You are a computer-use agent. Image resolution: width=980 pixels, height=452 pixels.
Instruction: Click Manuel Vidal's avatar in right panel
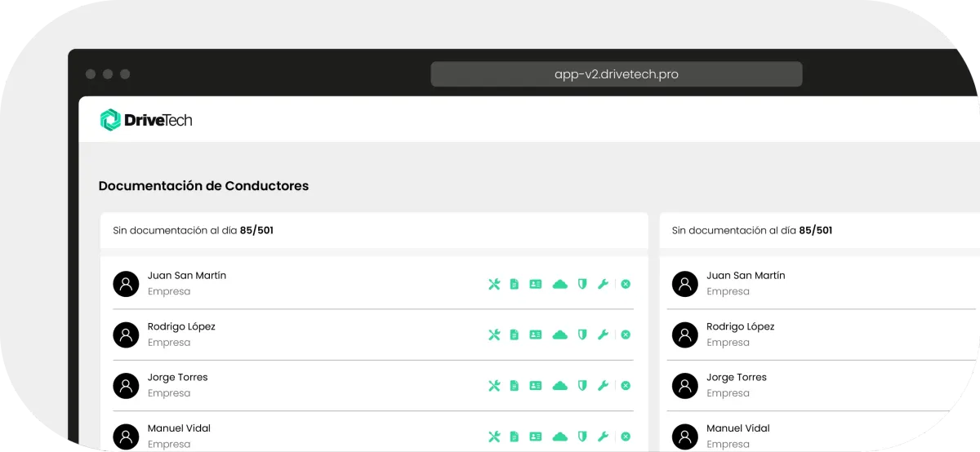(x=685, y=436)
